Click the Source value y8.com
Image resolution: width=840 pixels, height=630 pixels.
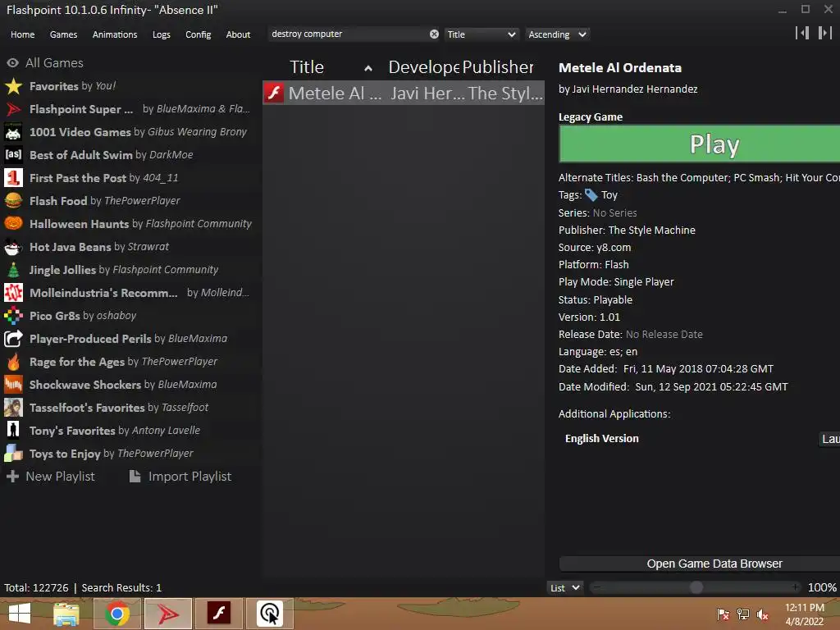[614, 248]
